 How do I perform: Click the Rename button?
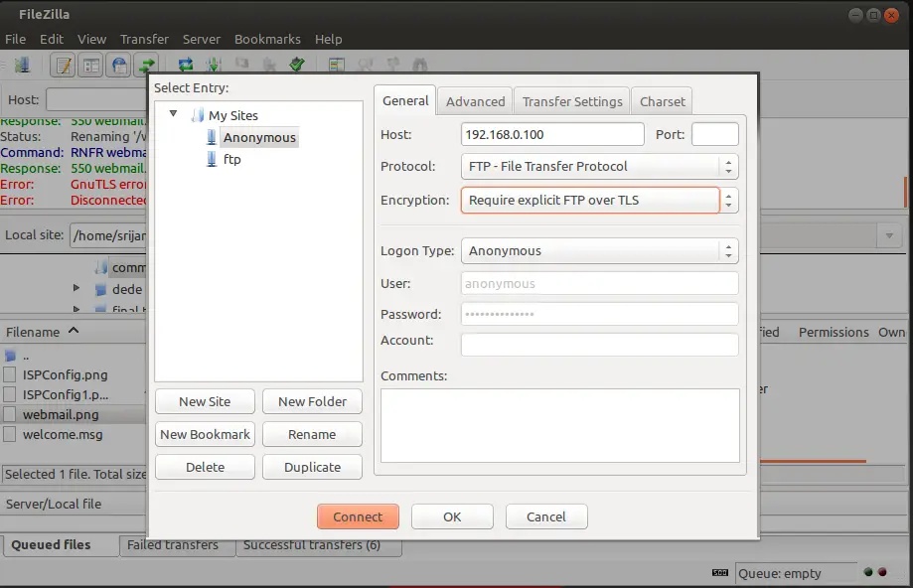[312, 434]
